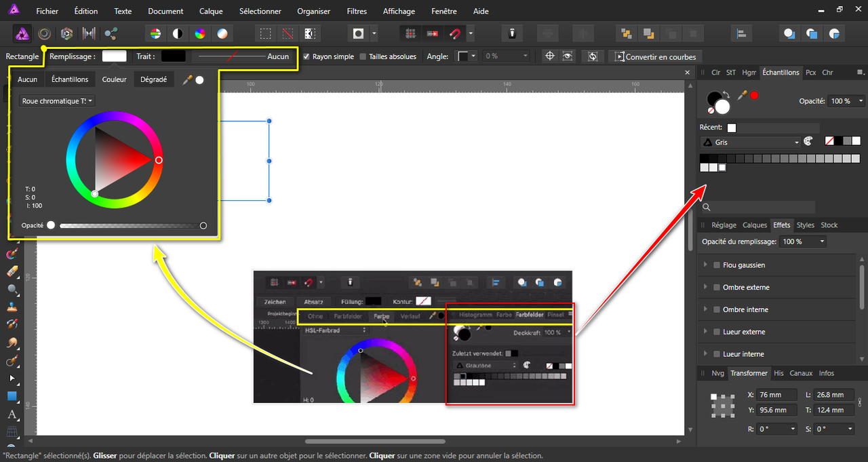Toggle the Quick Mask icon

pos(359,33)
